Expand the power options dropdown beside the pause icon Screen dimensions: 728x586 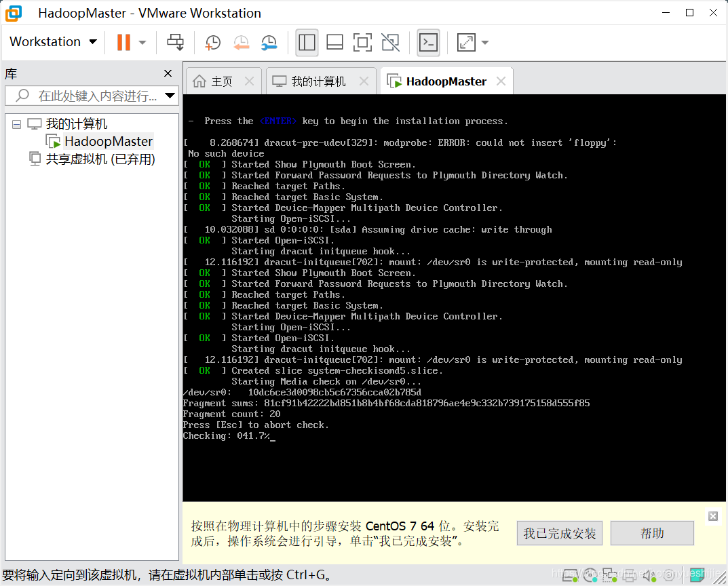click(x=142, y=42)
